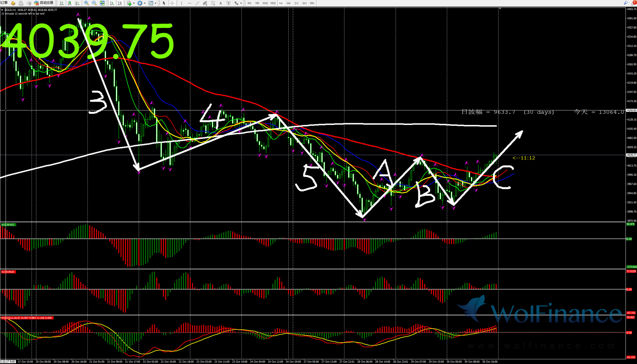Click the tile windows icon
Screen dimensions: 637x364
(102, 3)
